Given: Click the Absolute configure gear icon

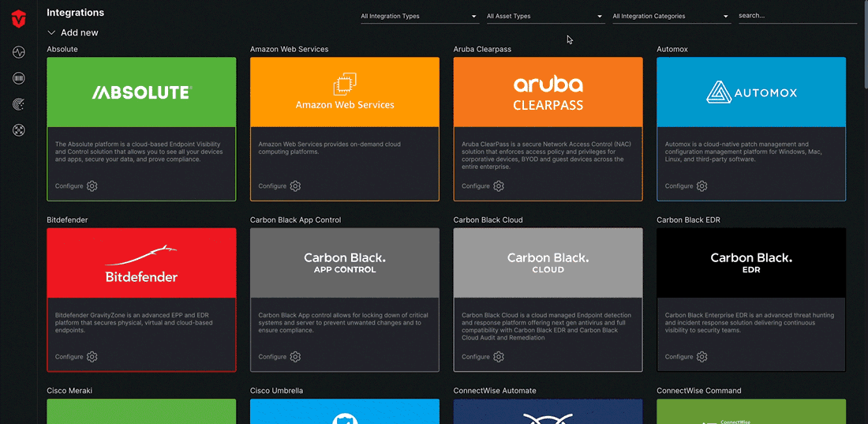Looking at the screenshot, I should [x=92, y=186].
